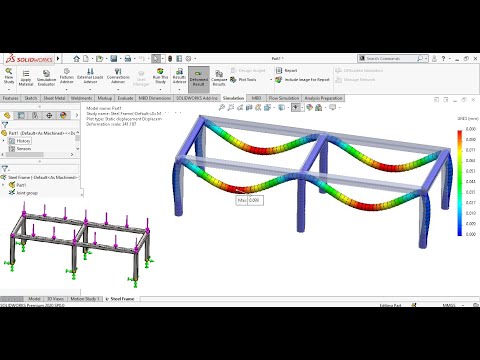This screenshot has height=360, width=480.
Task: Activate the Select cursor tool
Action: coord(155,59)
